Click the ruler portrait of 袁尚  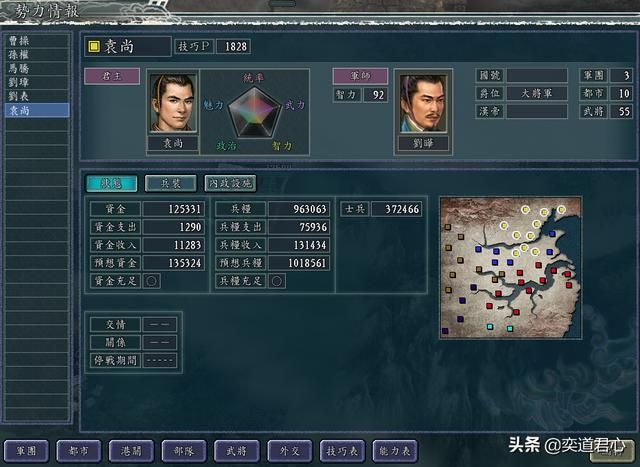[173, 102]
